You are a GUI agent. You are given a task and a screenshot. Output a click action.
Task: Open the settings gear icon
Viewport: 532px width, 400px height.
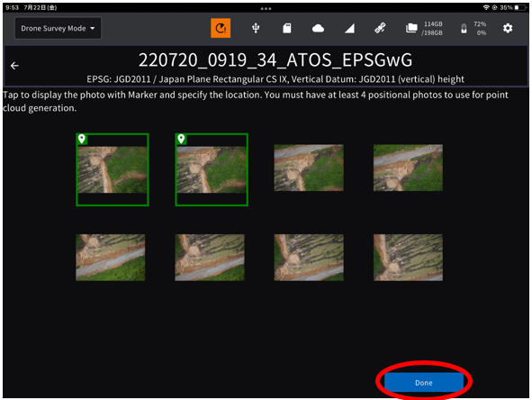click(x=508, y=28)
